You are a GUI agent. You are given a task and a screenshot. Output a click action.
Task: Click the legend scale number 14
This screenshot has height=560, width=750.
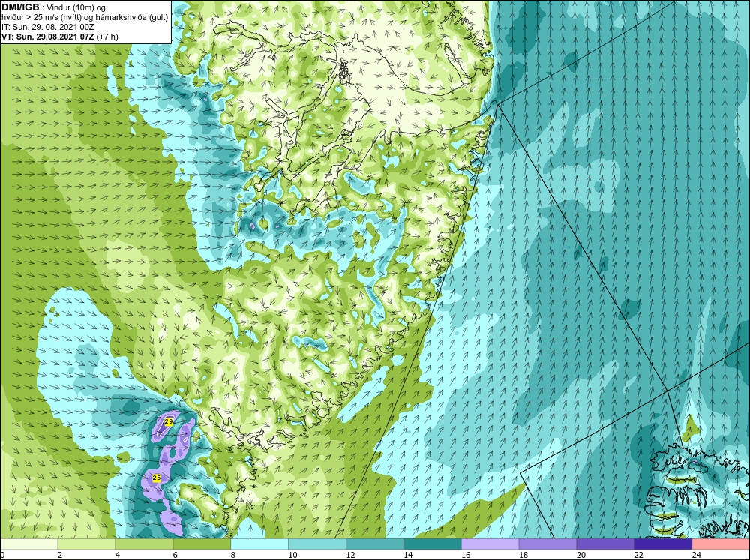point(408,555)
